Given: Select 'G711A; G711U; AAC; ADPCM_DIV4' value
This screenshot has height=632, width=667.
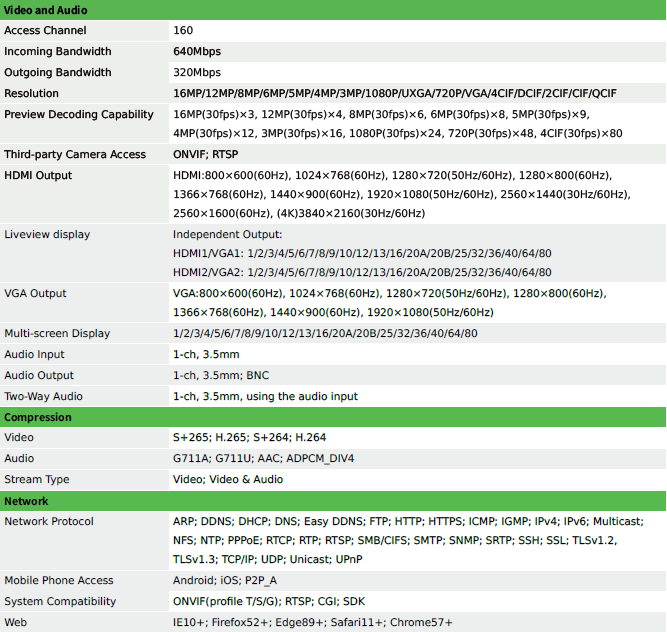Looking at the screenshot, I should pos(263,458).
